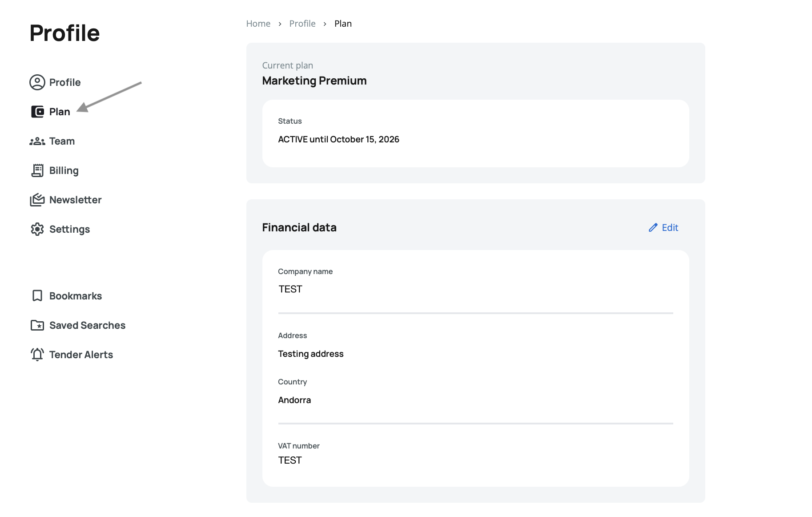
Task: Click the Bookmarks ribbon icon
Action: click(x=37, y=296)
